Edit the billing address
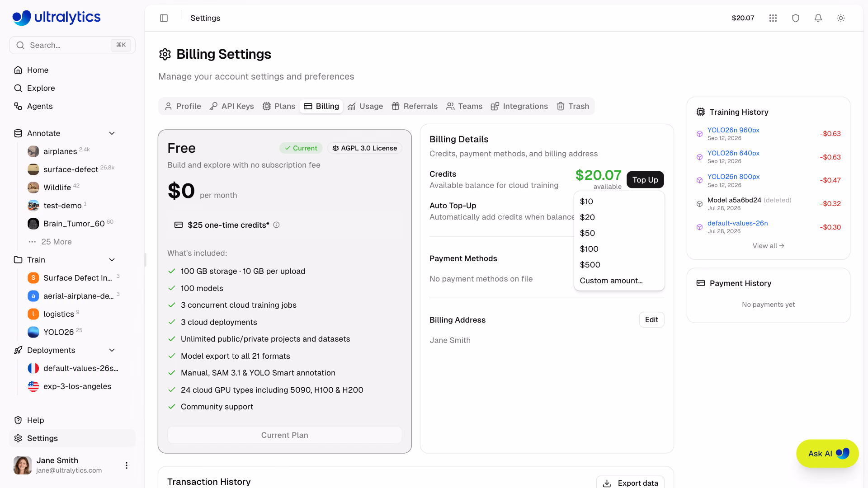Viewport: 868px width, 488px height. click(x=651, y=320)
